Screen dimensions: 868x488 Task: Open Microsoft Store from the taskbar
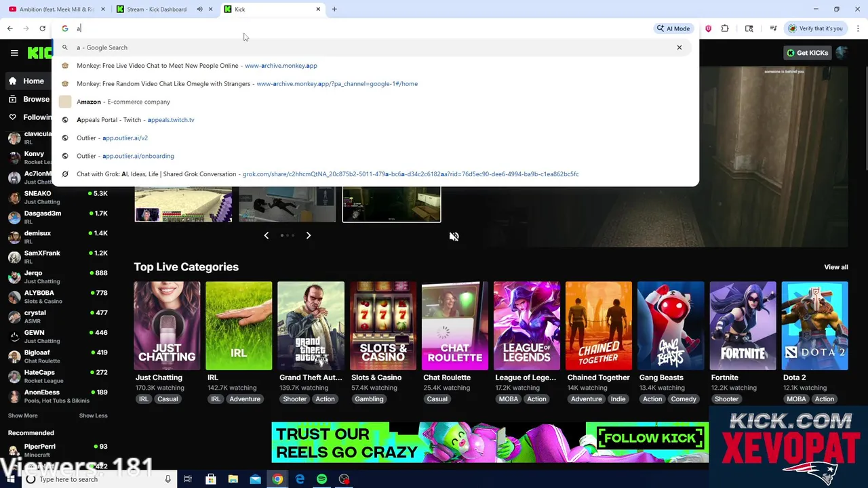pyautogui.click(x=210, y=479)
